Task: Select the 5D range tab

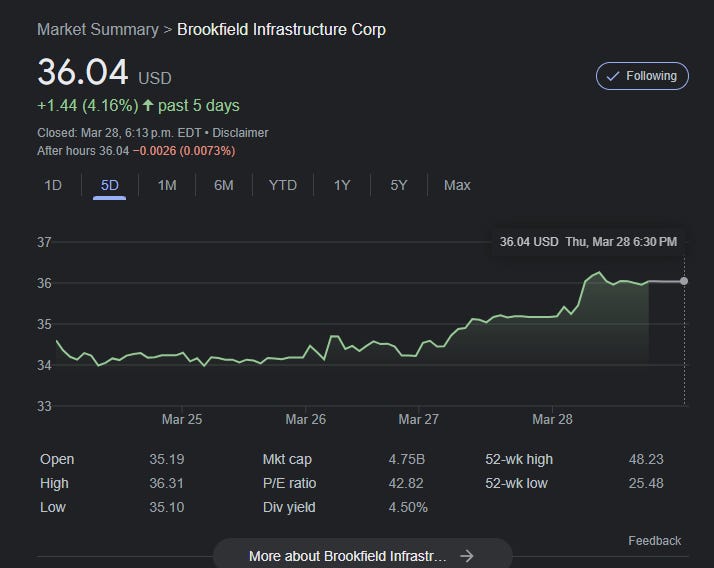Action: click(x=109, y=185)
